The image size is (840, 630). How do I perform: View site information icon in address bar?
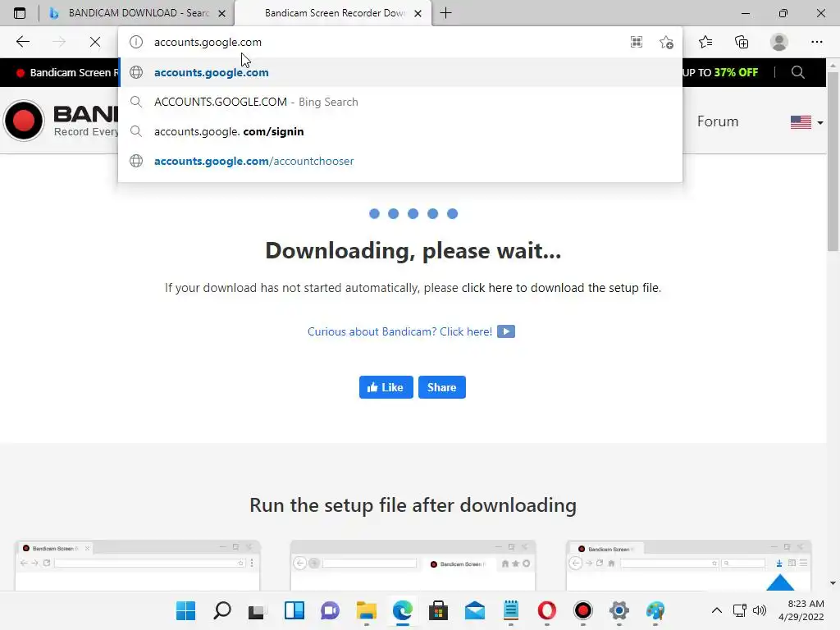[136, 42]
